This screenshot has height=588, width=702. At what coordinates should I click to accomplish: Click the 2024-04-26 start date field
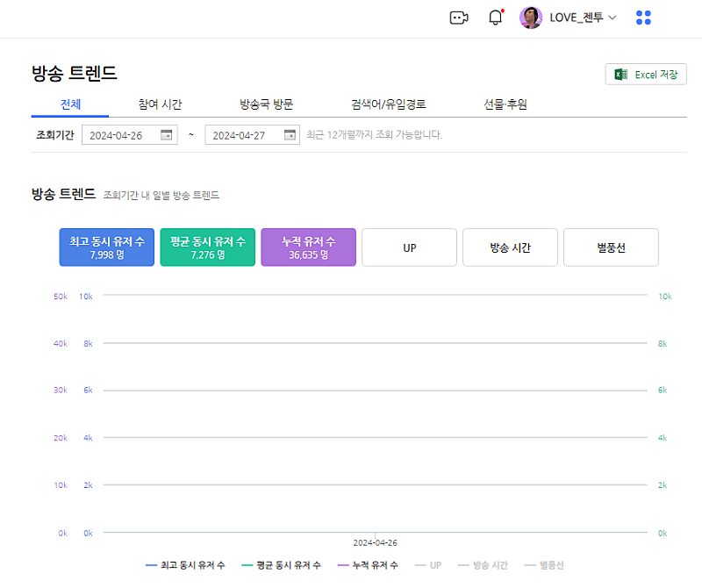click(120, 135)
